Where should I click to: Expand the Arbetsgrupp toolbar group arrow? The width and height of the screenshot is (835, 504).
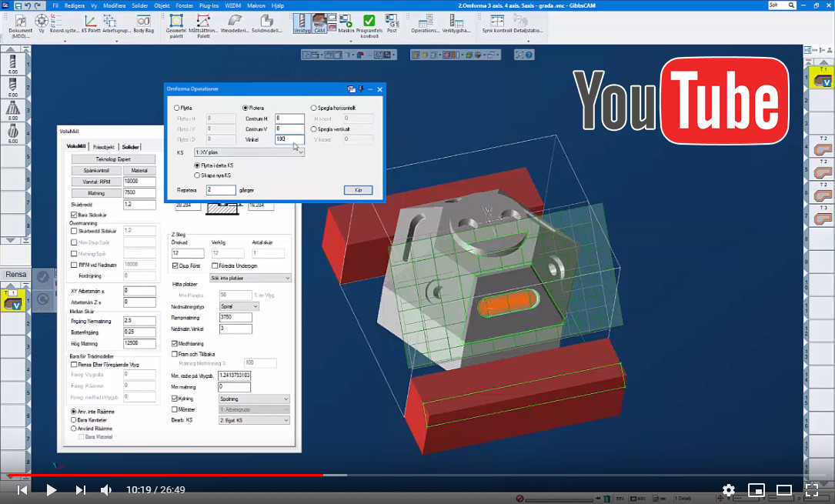tap(117, 41)
